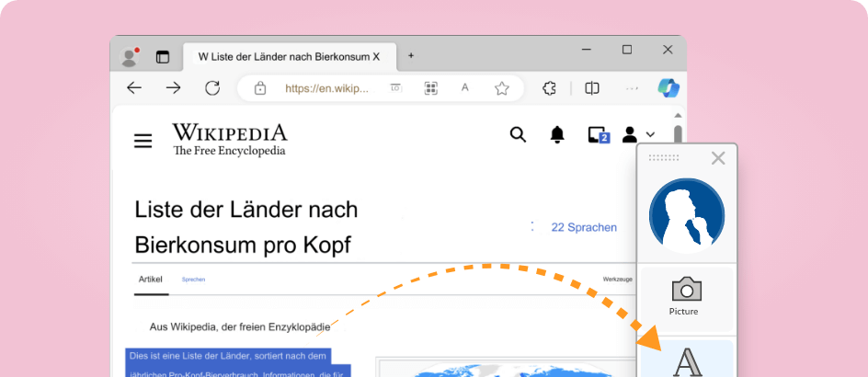Open the Werkzeuge tools menu

[618, 280]
